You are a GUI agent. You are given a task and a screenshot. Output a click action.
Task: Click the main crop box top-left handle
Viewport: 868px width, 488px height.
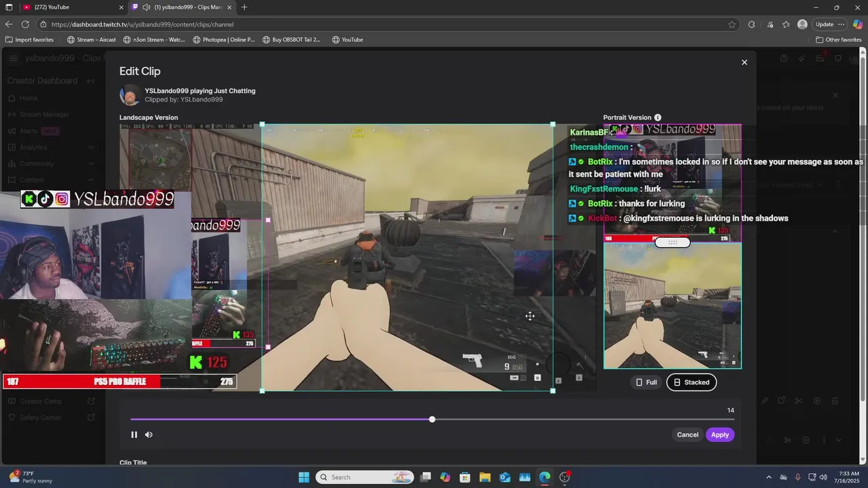262,125
